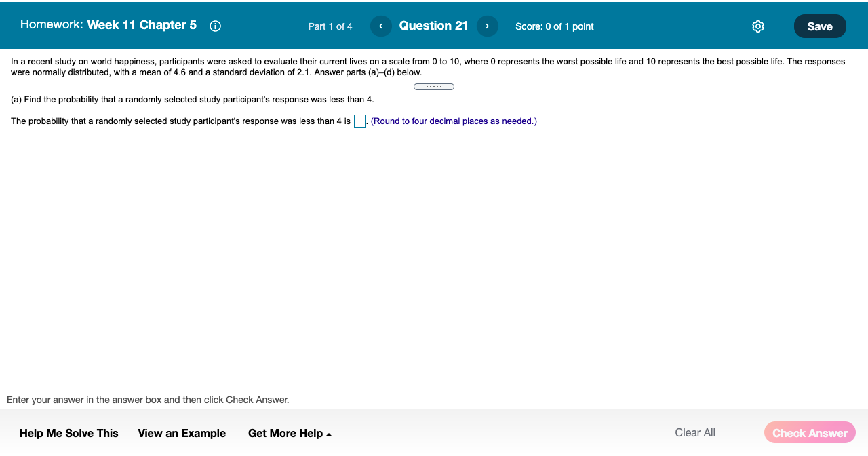Open Help Me Solve This
This screenshot has height=456, width=868.
[68, 433]
